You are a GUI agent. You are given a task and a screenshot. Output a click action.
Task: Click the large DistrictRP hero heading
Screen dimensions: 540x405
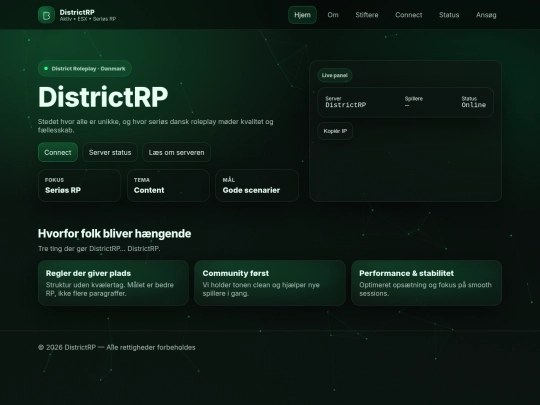point(103,97)
